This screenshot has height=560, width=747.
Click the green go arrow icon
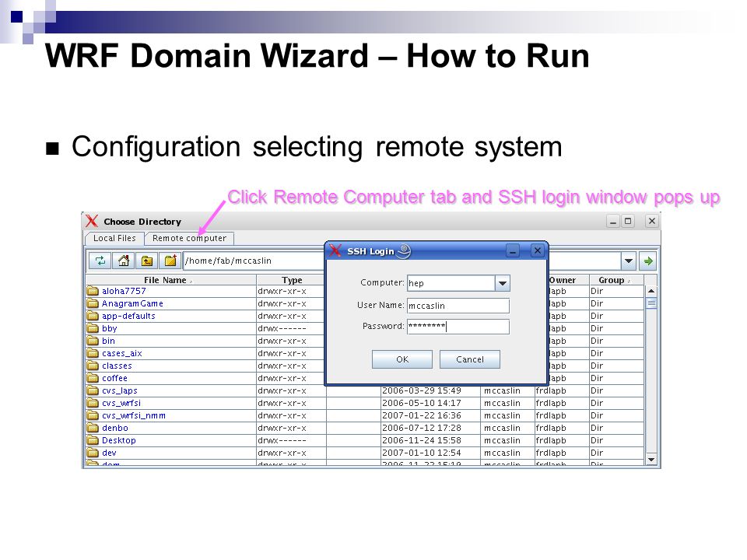pos(648,261)
